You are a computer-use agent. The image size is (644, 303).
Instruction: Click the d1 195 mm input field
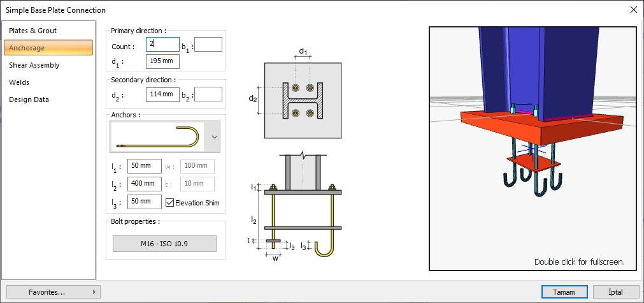[x=162, y=61]
